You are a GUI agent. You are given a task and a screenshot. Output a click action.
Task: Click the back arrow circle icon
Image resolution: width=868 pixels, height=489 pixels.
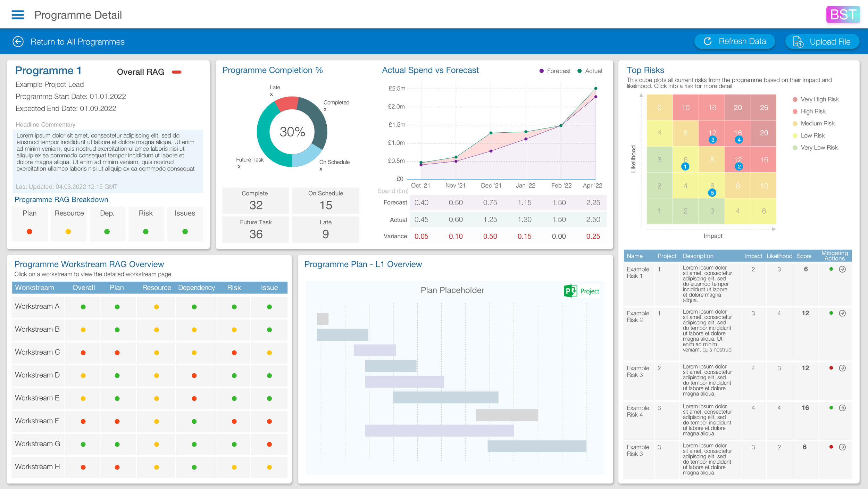18,42
